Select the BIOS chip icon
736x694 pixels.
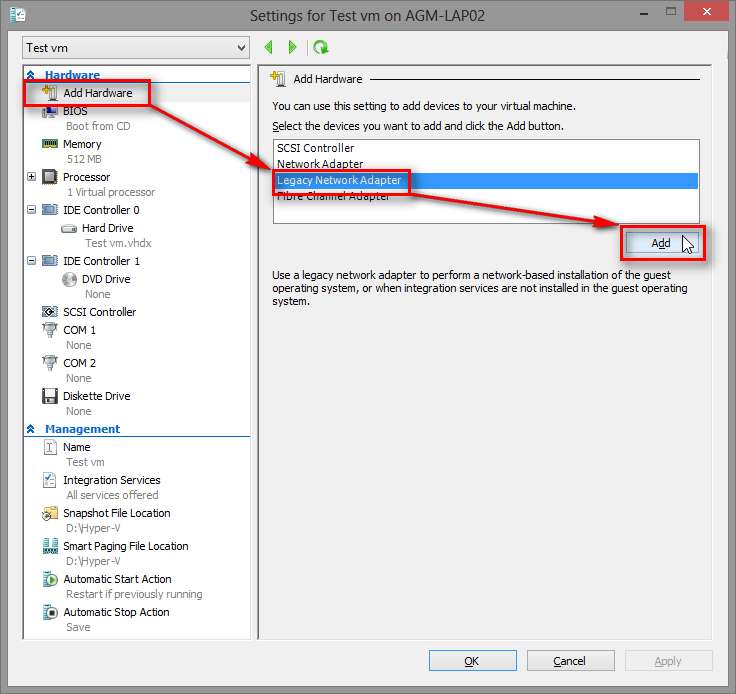(50, 111)
